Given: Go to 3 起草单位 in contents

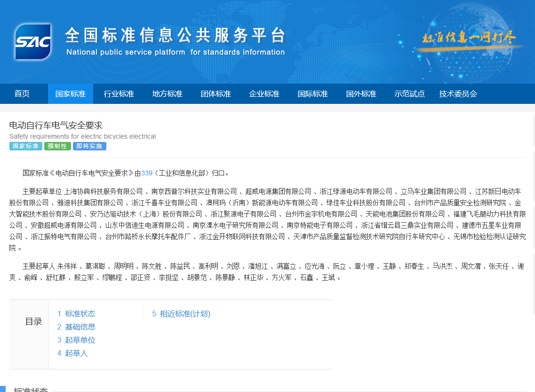Looking at the screenshot, I should (x=76, y=340).
